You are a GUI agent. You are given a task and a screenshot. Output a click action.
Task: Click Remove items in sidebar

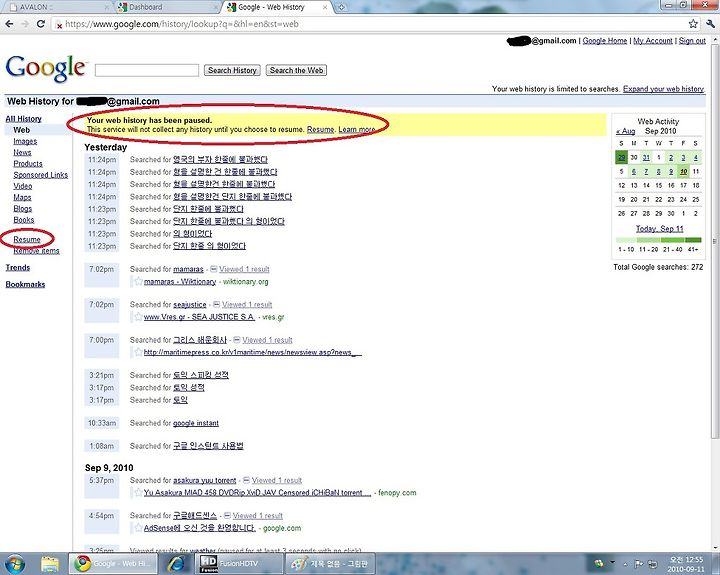coord(36,251)
